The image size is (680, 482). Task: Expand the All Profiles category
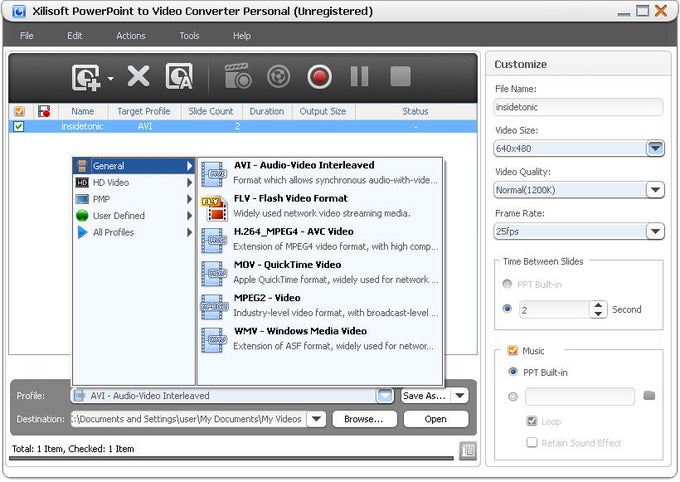134,232
